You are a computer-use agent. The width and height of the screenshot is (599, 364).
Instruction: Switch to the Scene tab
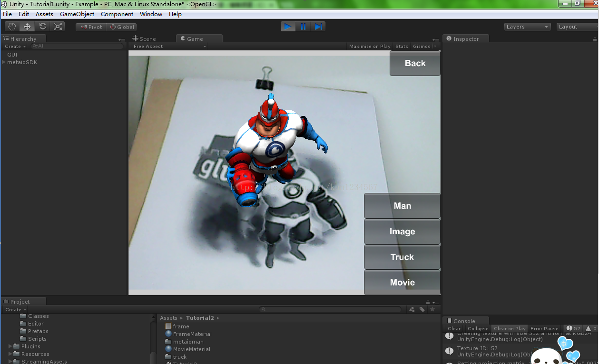click(x=144, y=39)
